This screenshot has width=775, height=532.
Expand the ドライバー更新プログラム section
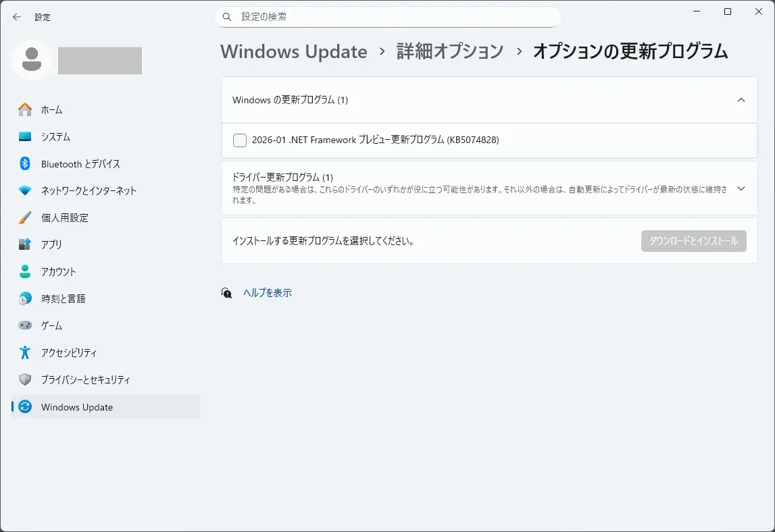pyautogui.click(x=741, y=188)
